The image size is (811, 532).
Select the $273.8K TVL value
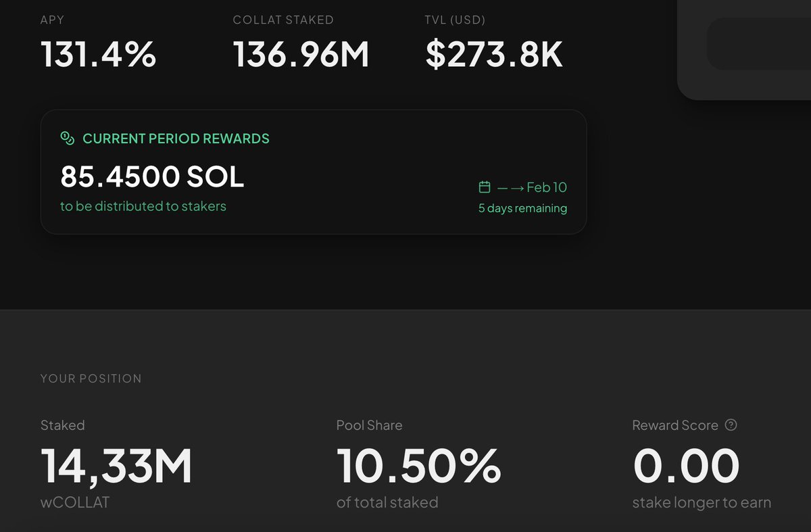click(x=494, y=55)
